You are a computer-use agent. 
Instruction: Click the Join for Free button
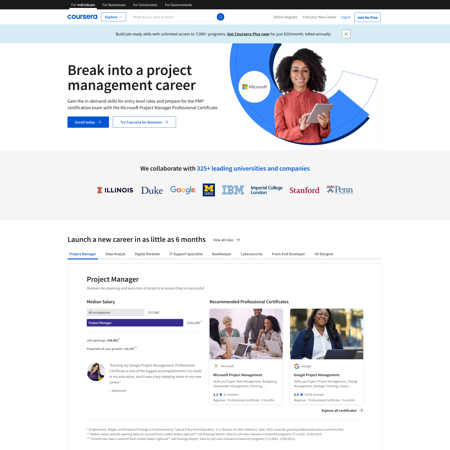point(367,17)
